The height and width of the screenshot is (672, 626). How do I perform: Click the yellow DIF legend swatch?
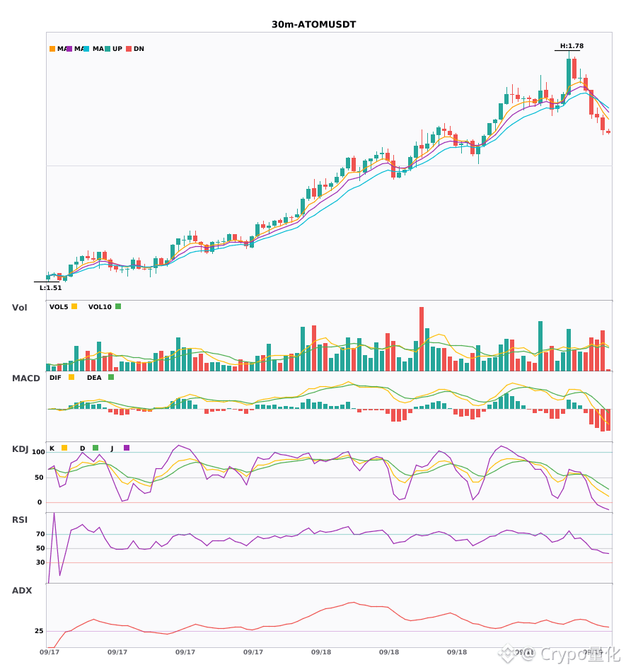(71, 377)
